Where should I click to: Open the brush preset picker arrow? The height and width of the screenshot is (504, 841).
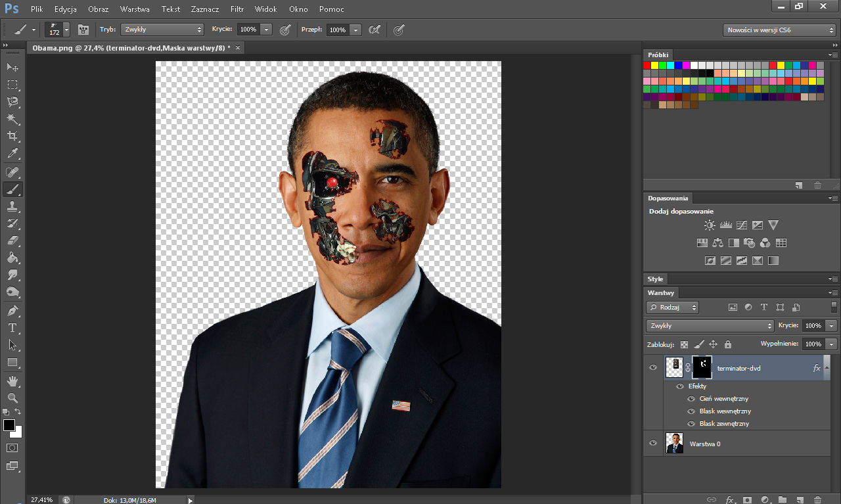click(66, 30)
